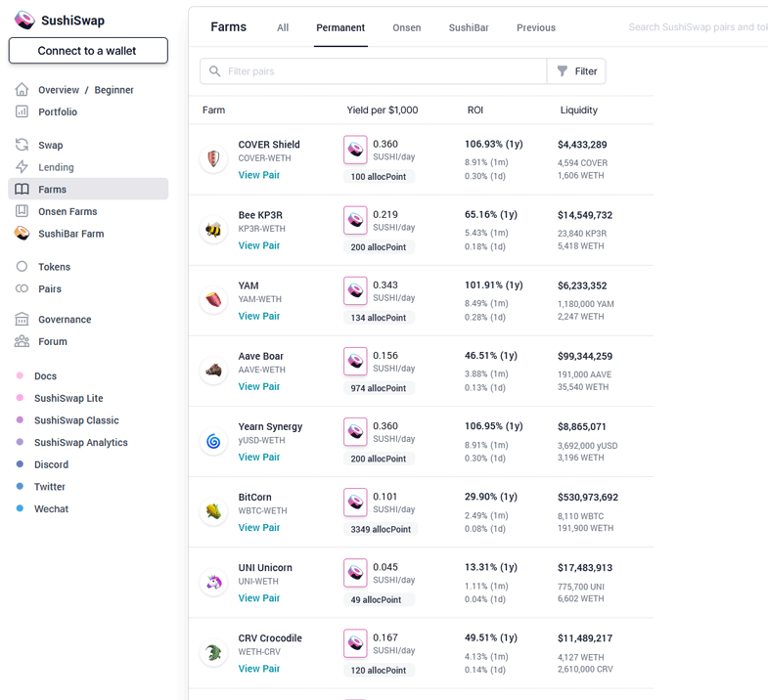
Task: Click the Pairs linked-circles icon
Action: coord(22,288)
